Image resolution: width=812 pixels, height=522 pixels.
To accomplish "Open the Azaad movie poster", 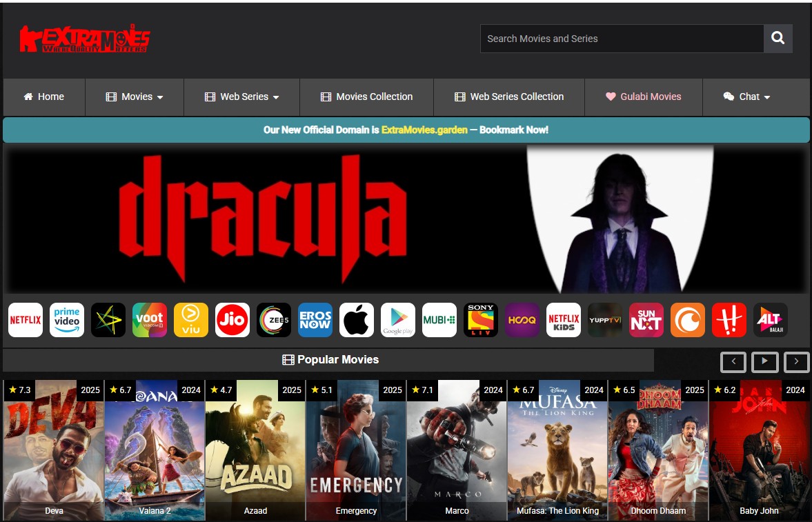I will (255, 450).
